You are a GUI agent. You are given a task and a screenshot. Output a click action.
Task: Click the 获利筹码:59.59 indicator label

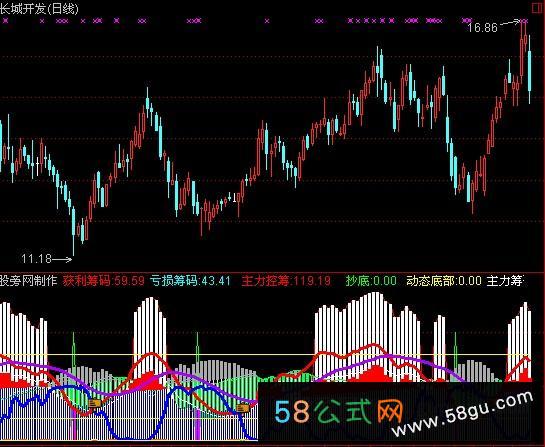pyautogui.click(x=104, y=281)
